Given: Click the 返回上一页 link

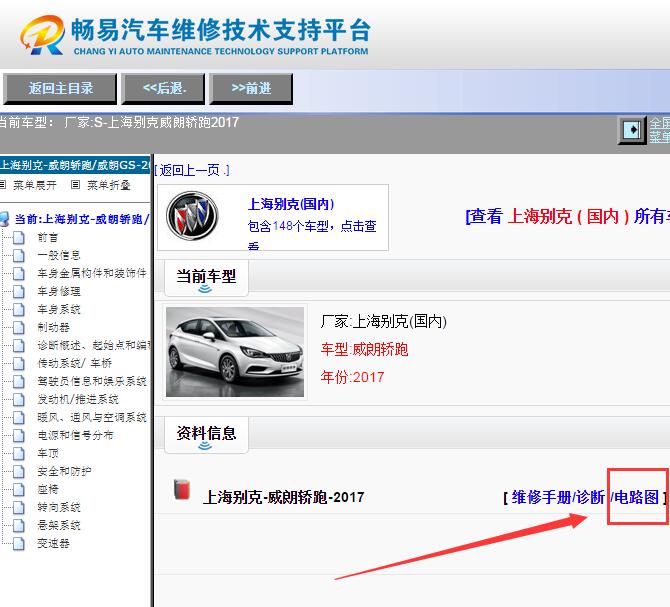Looking at the screenshot, I should [192, 170].
